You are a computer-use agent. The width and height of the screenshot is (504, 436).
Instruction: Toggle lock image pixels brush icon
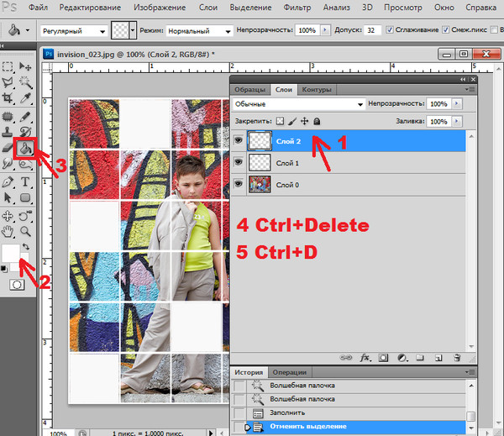point(292,121)
